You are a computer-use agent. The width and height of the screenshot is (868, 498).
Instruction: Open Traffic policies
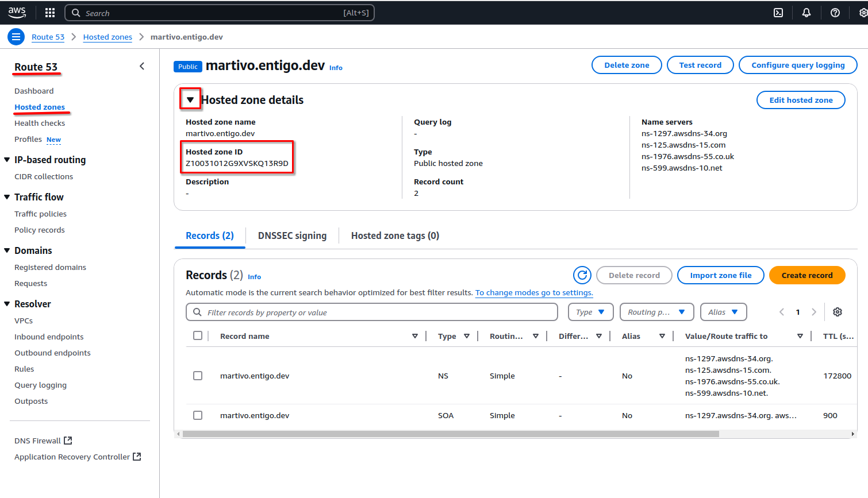click(x=40, y=214)
